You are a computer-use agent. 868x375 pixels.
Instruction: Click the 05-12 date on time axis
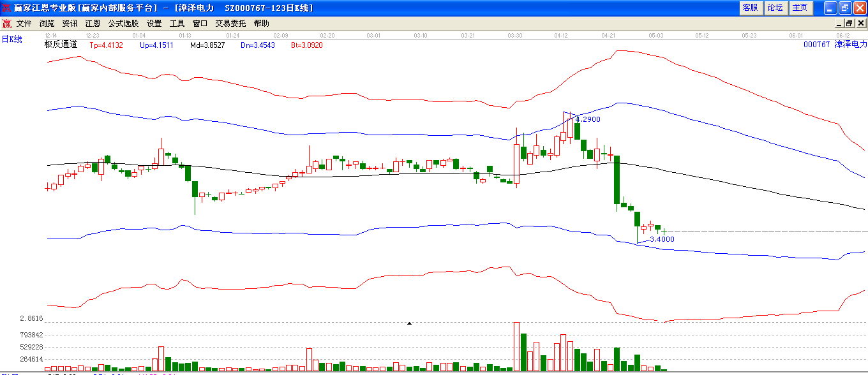[703, 35]
